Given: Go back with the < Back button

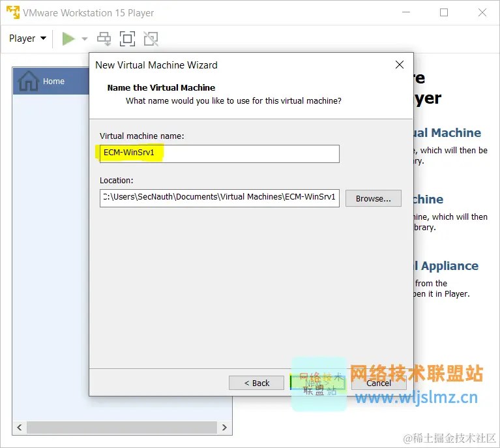Looking at the screenshot, I should tap(256, 383).
